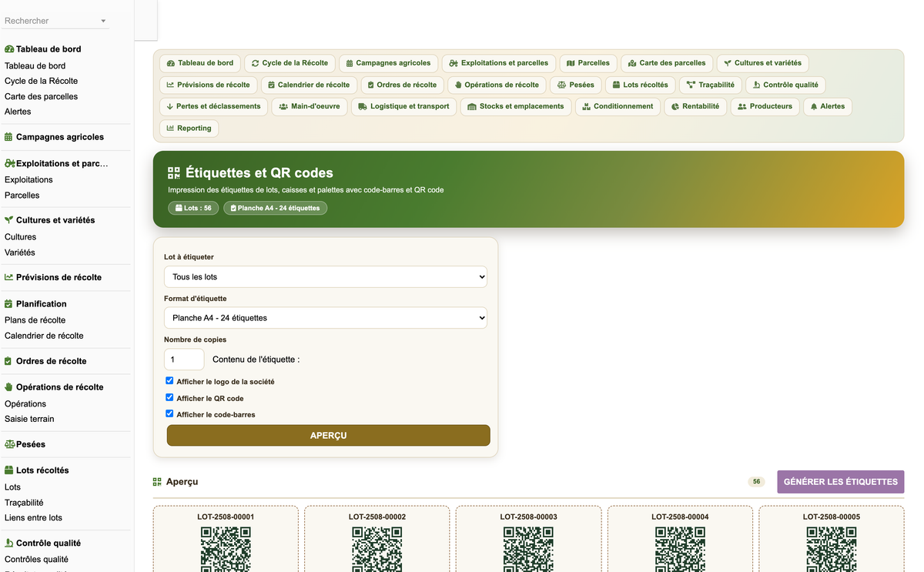Open Ordres de récolte navigation chip
This screenshot has width=924, height=572.
coord(402,85)
